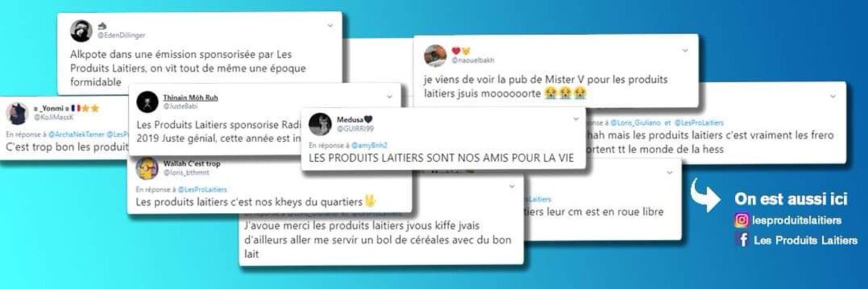Image resolution: width=868 pixels, height=289 pixels.
Task: Click naouelbakh's profile picture
Action: [x=433, y=55]
